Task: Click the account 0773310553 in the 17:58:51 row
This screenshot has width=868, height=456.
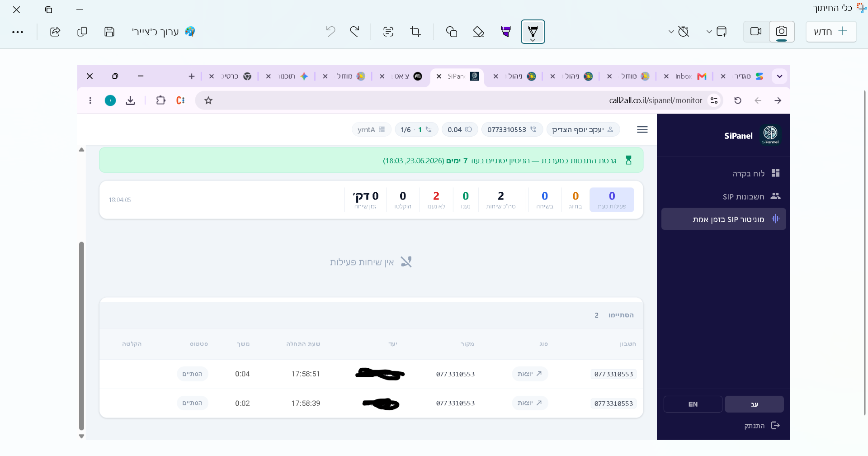Action: tap(613, 374)
